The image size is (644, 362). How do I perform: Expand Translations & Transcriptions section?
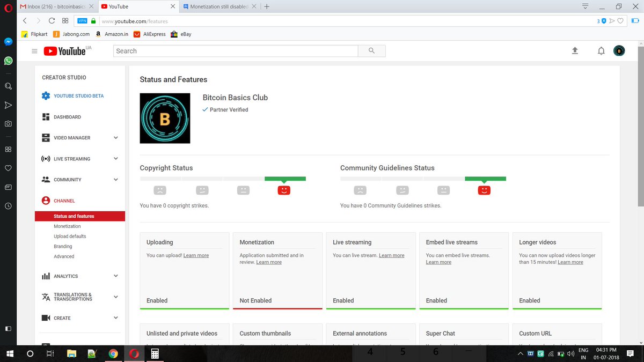(x=116, y=297)
